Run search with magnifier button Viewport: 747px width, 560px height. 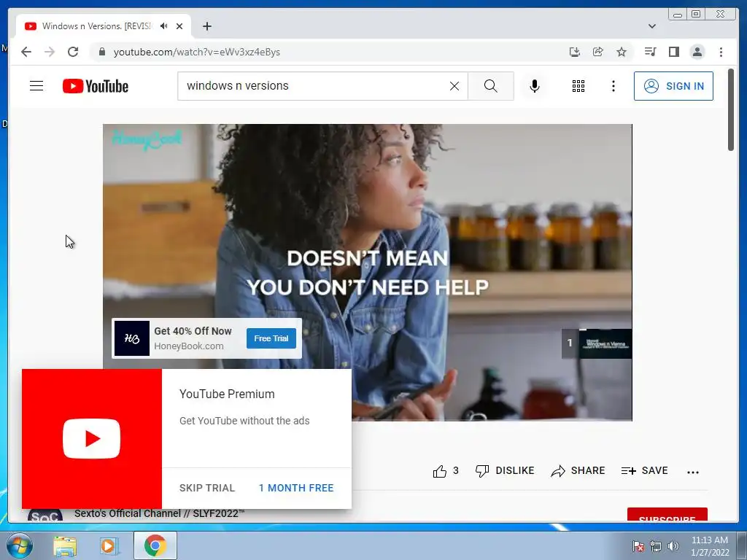pyautogui.click(x=491, y=86)
